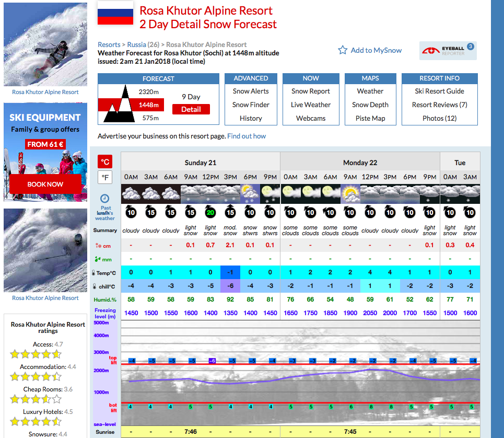
Task: Click the rain mm row droplet icon
Action: tap(98, 259)
